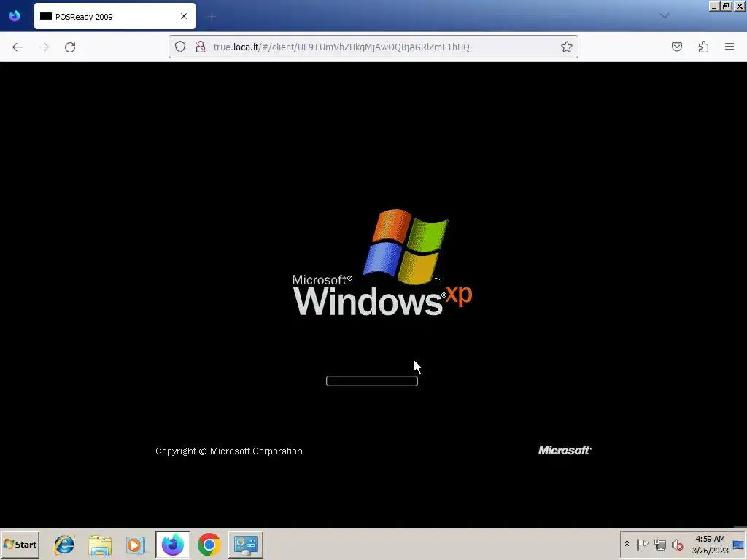Click the Windows XP boot progress bar

coord(372,381)
